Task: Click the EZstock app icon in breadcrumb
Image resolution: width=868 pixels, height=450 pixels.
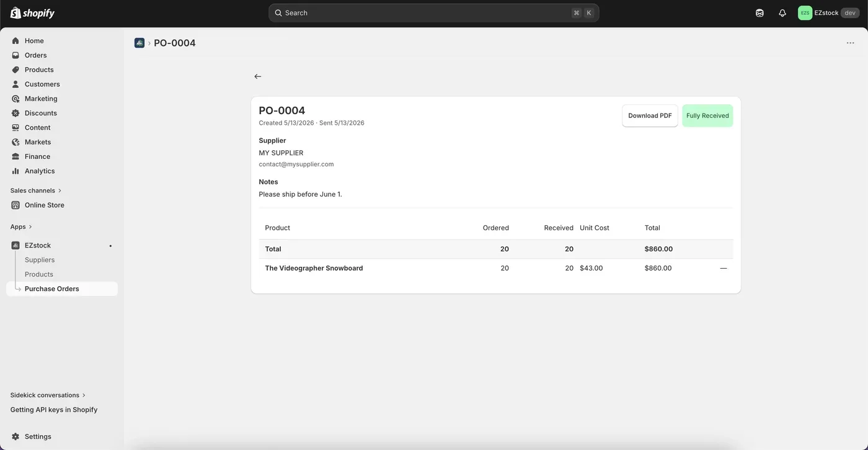Action: (x=139, y=43)
